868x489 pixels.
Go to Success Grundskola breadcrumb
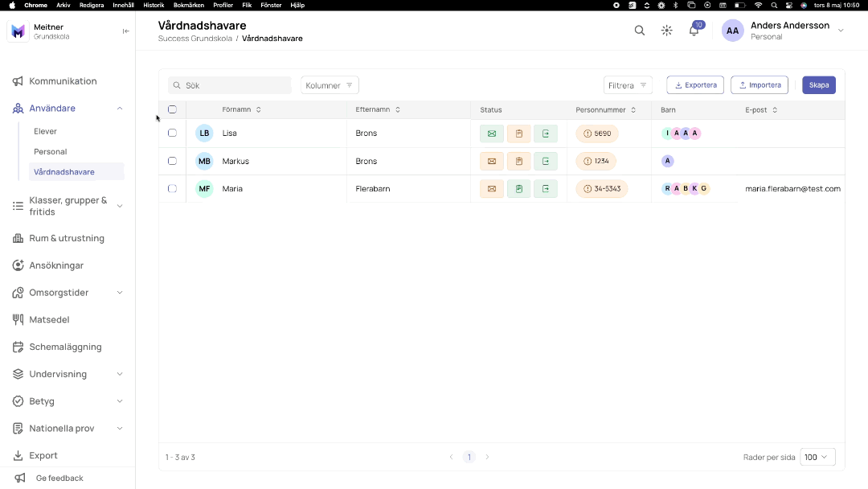point(194,39)
